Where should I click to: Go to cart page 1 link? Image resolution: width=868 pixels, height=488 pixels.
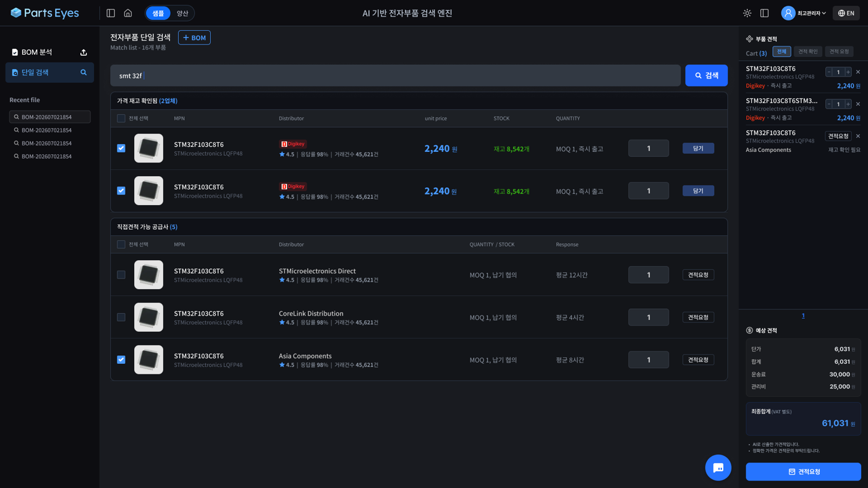(x=803, y=316)
